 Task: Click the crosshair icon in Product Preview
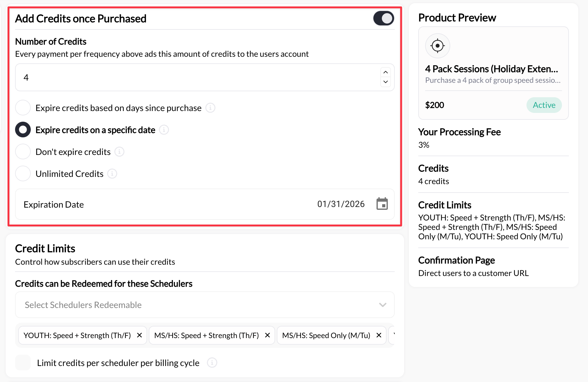click(x=437, y=45)
